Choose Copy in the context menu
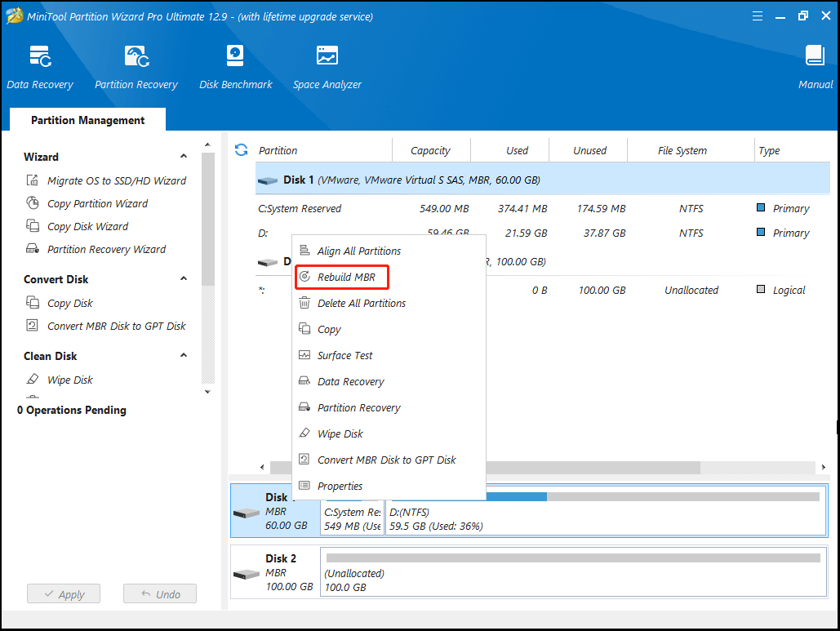Screen dimensions: 840x631 389,330
